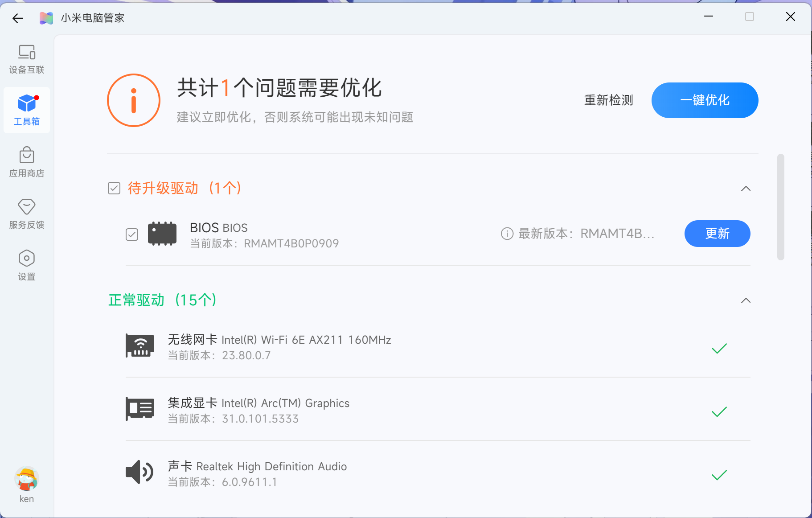
Task: Open the 设备互联 device connect section
Action: point(27,59)
